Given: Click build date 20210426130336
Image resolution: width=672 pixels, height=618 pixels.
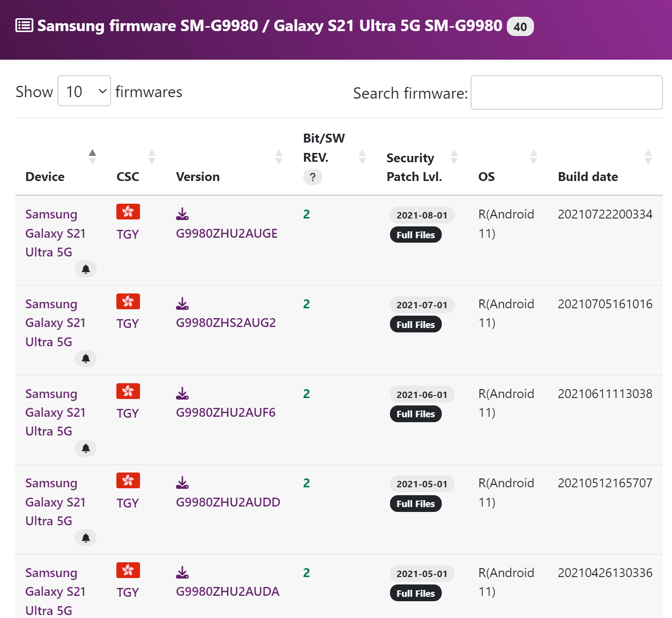Looking at the screenshot, I should click(605, 573).
